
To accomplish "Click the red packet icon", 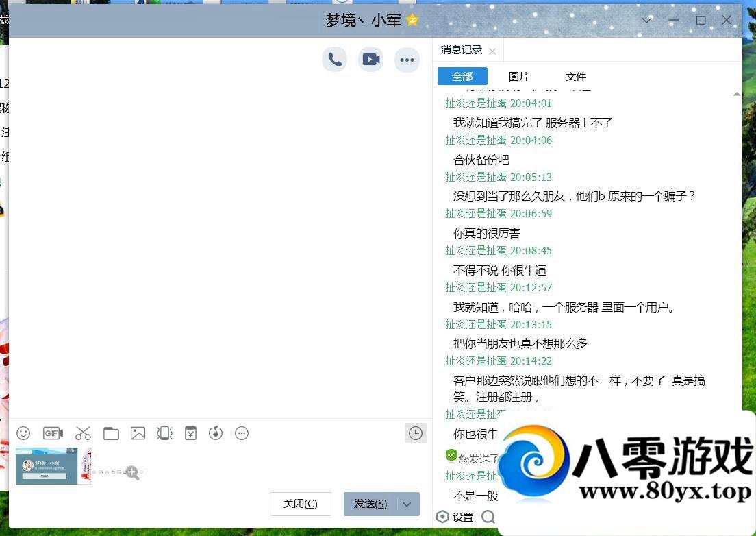I will click(190, 433).
